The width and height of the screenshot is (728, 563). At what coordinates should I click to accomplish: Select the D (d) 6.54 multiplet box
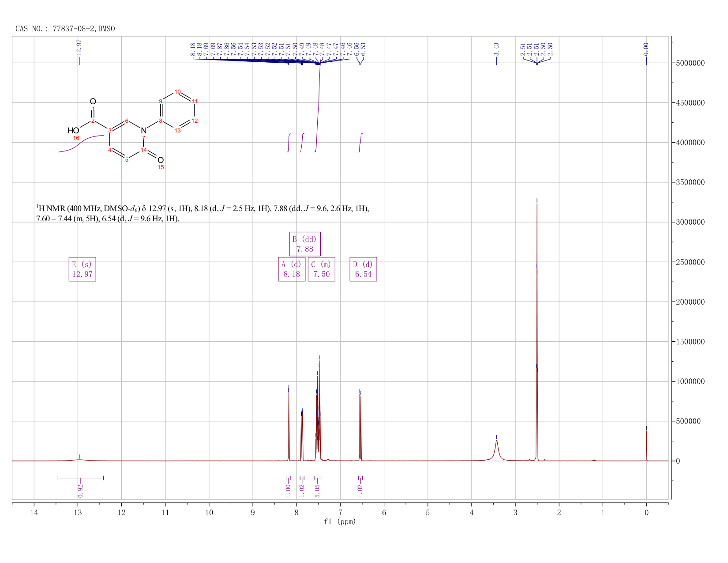[x=363, y=269]
